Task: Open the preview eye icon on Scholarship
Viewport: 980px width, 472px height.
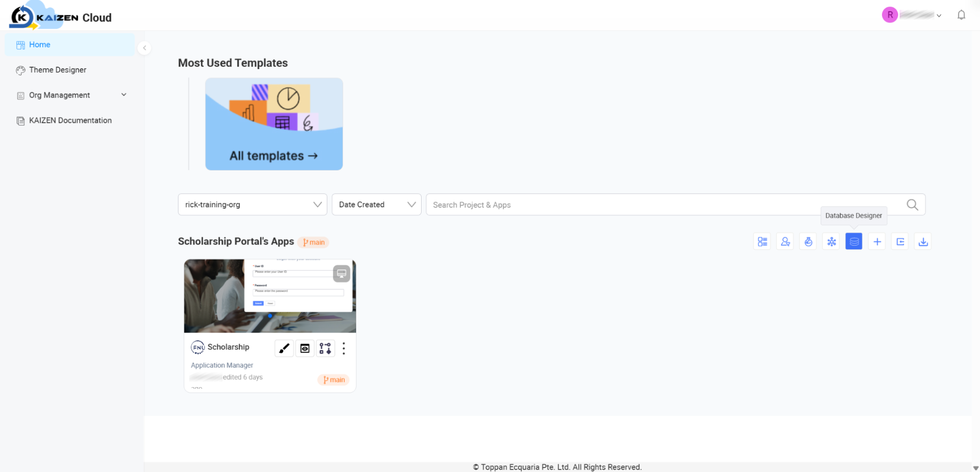Action: [305, 348]
